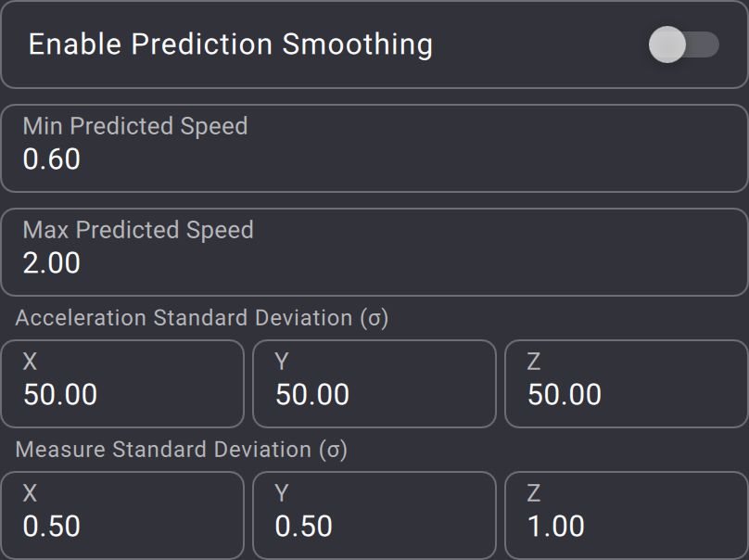Focus the Measure Z value 1.00
This screenshot has width=749, height=560.
pos(556,527)
